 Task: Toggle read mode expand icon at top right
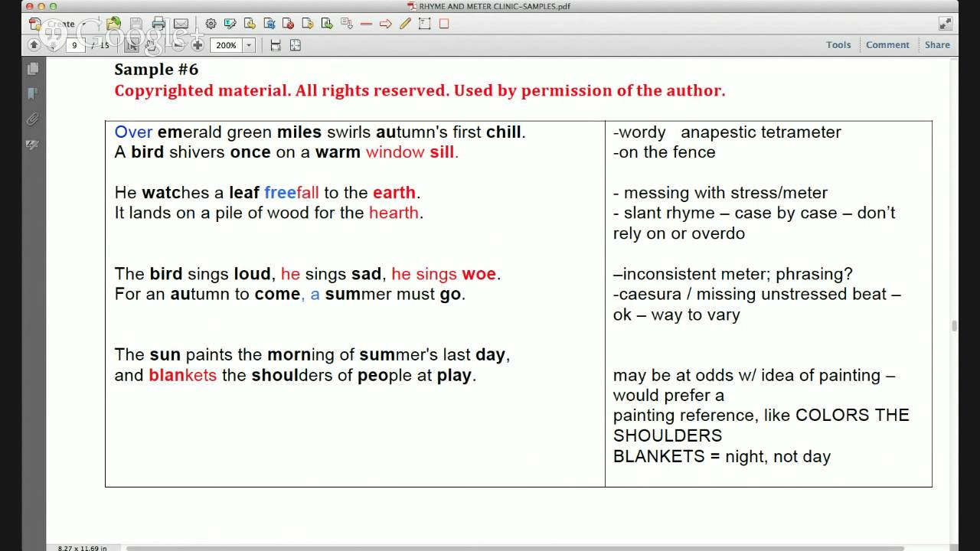tap(945, 24)
